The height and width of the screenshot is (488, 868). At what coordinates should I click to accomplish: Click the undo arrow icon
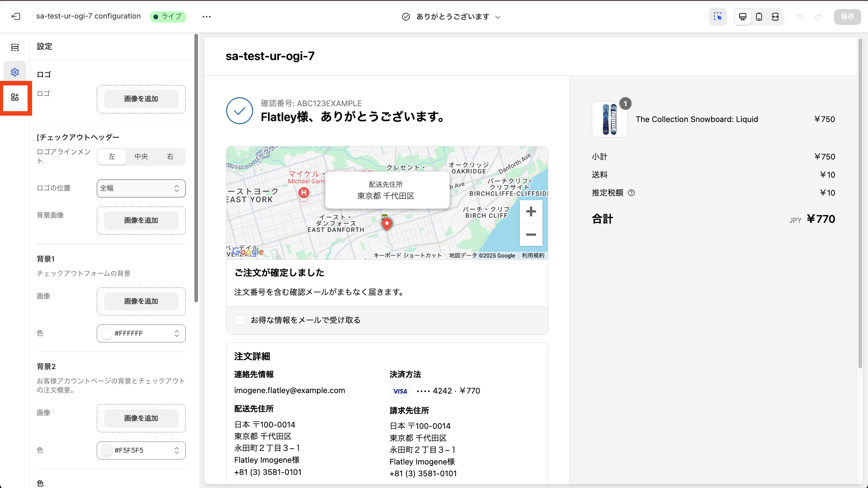[x=801, y=17]
